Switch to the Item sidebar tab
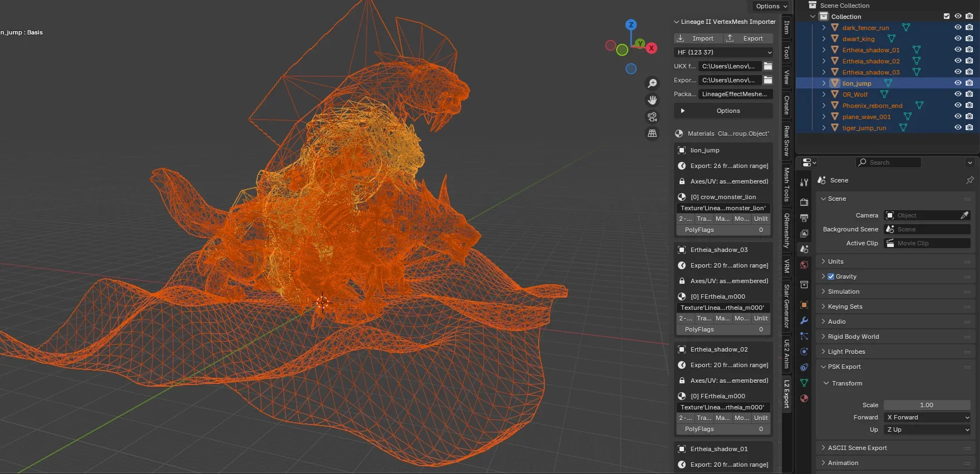 (787, 27)
